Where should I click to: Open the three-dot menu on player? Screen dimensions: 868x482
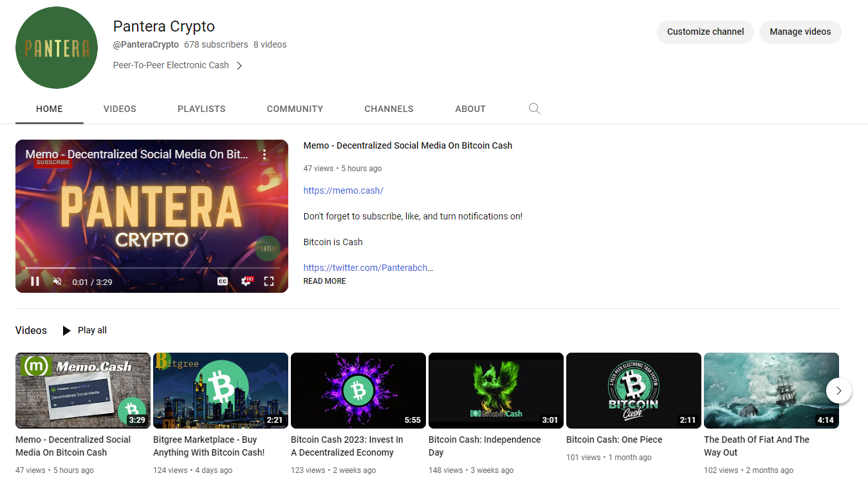pos(264,154)
